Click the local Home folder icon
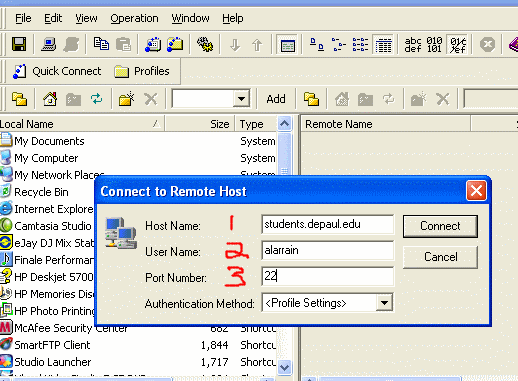 coord(50,99)
